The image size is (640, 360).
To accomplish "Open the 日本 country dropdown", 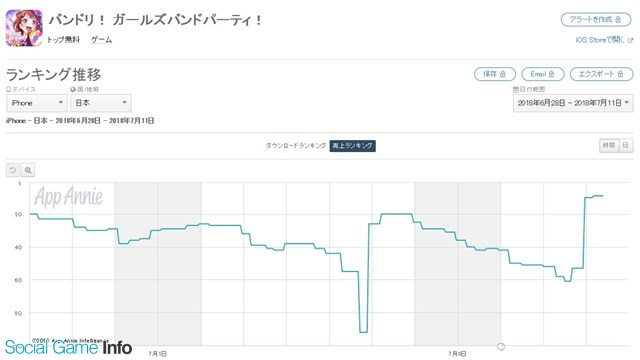I will (x=100, y=103).
